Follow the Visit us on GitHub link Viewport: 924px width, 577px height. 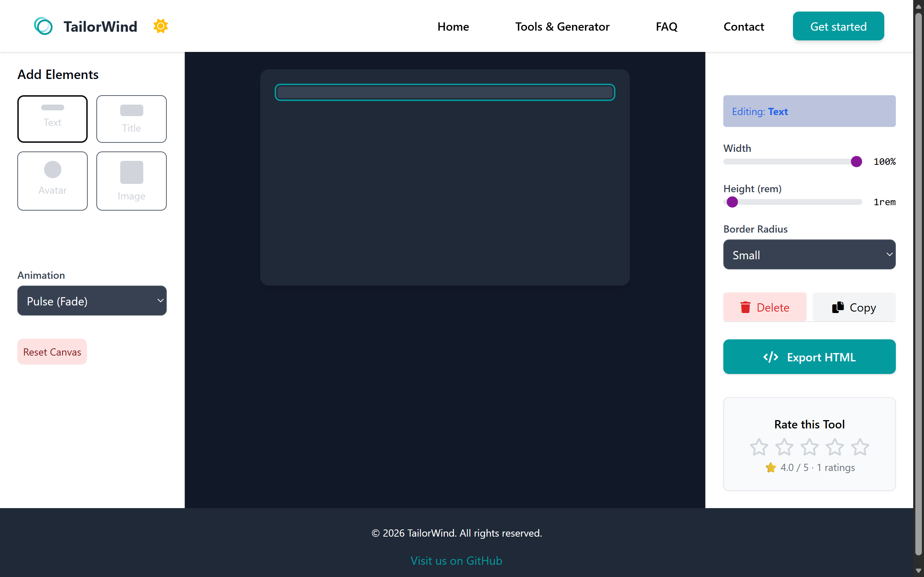[456, 560]
